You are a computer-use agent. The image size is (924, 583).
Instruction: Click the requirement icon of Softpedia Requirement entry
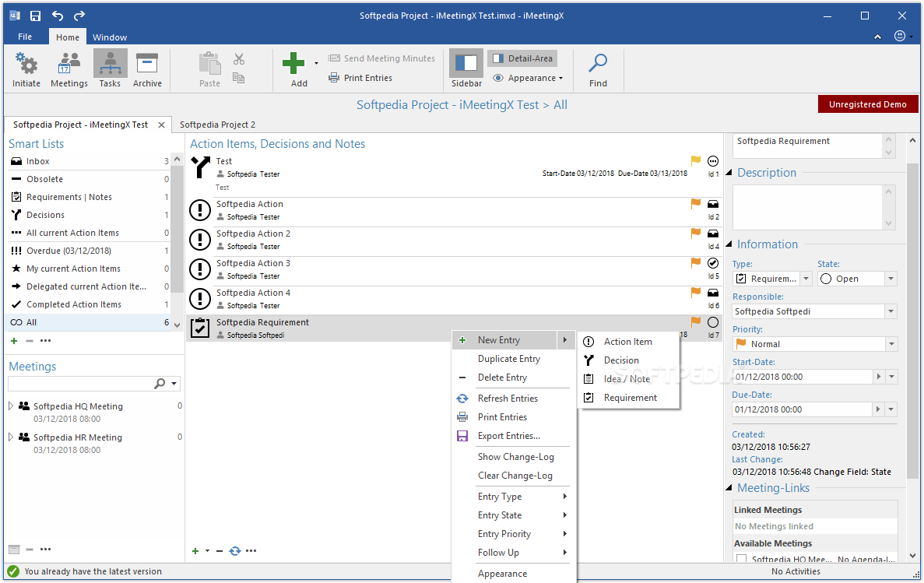[200, 328]
